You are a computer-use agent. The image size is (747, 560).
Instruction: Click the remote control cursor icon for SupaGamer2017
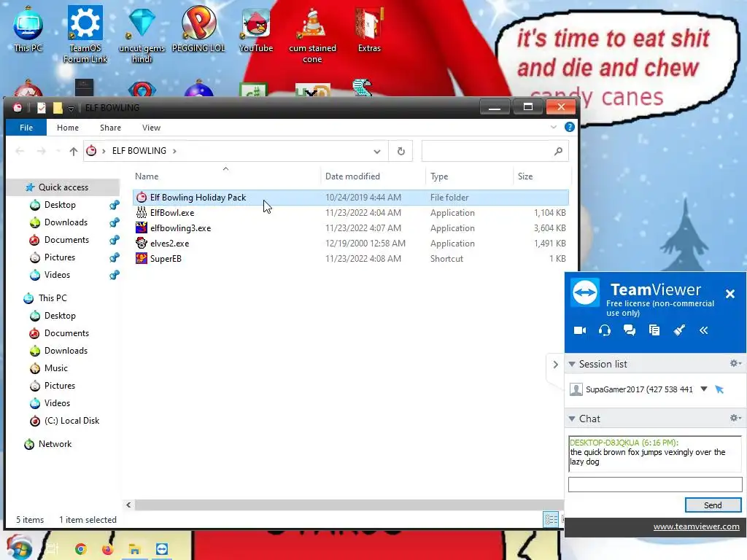point(719,389)
